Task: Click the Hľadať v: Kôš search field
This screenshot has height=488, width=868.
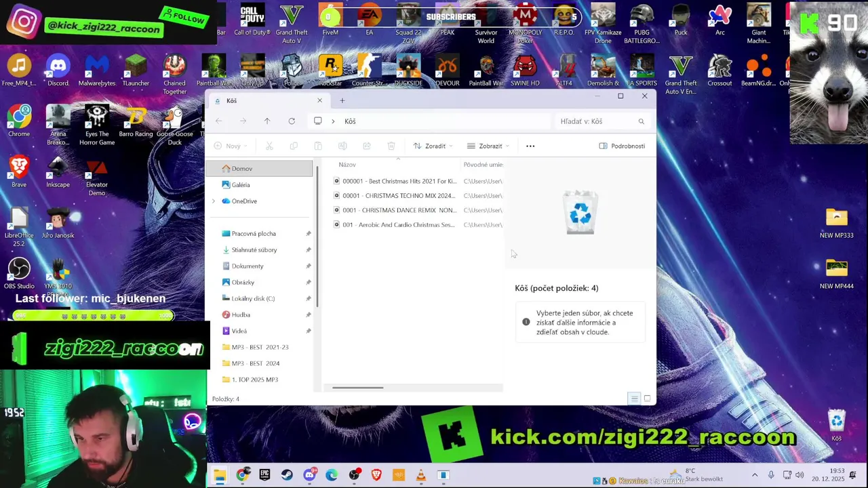Action: click(x=602, y=121)
